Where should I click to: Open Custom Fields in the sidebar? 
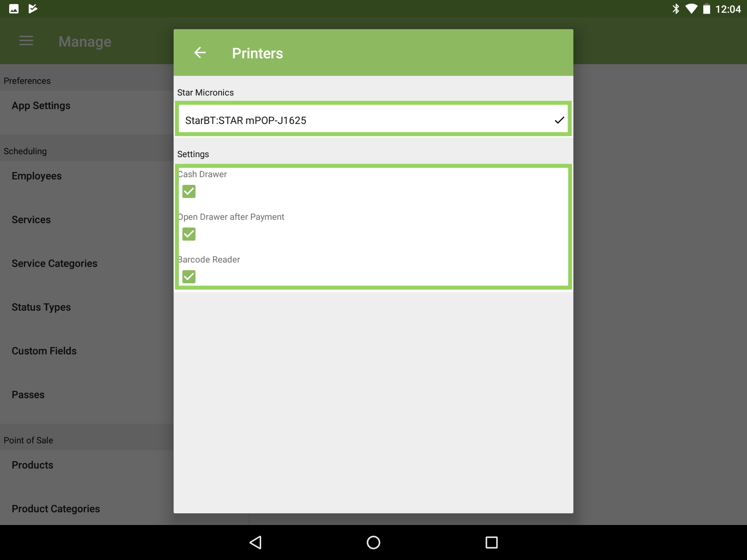click(44, 351)
